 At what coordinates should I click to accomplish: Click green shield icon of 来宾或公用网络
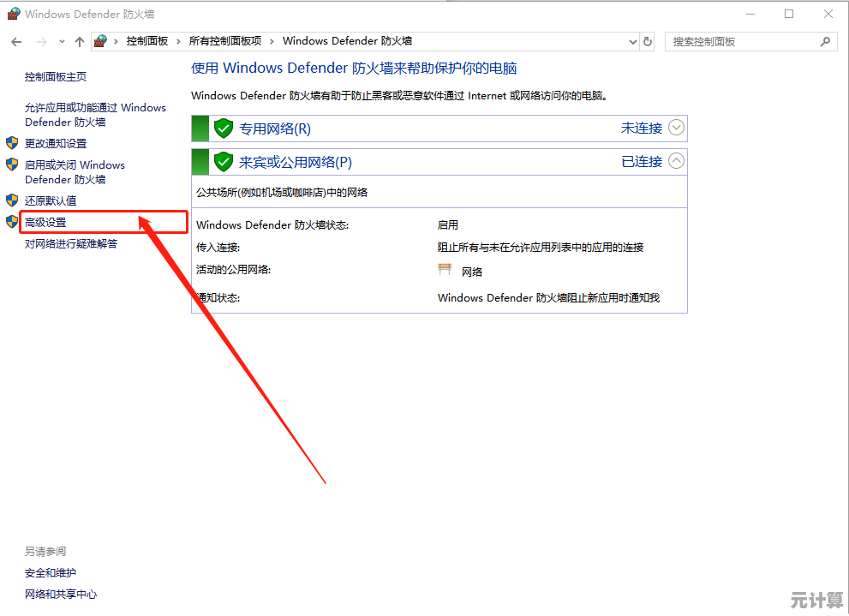point(223,162)
